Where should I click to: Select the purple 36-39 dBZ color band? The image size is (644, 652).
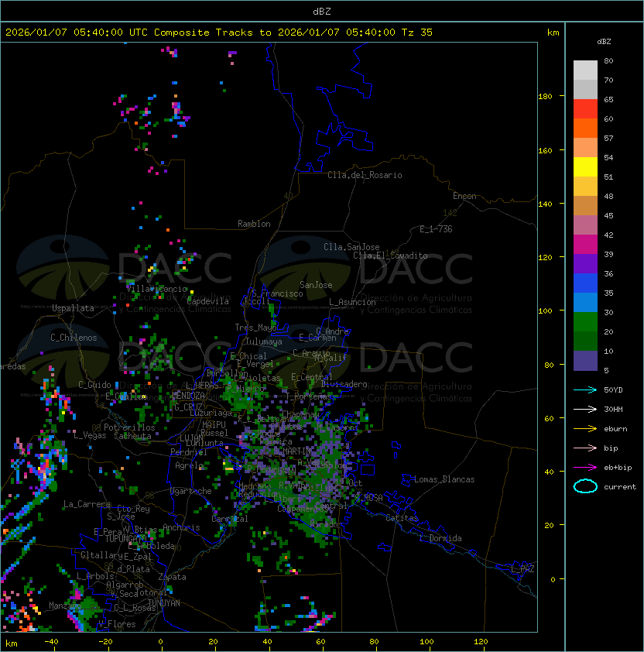coord(585,264)
